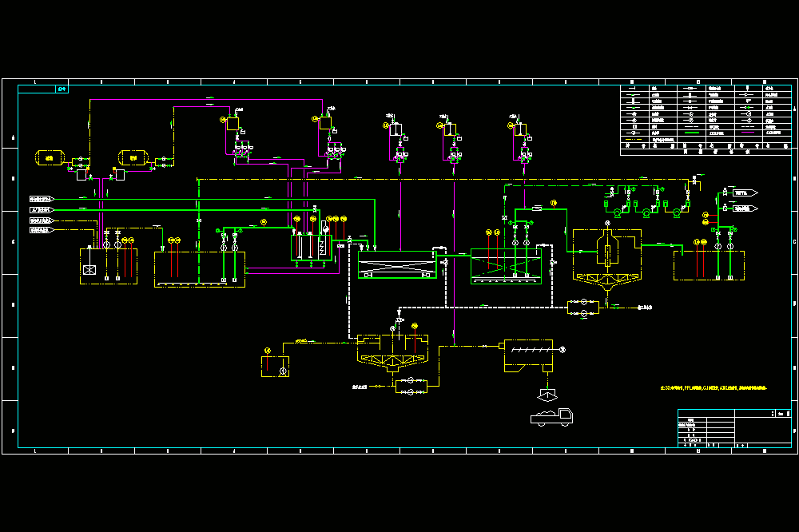This screenshot has width=799, height=532.
Task: Click the instrument bubble above the small sump tank
Action: click(x=268, y=351)
